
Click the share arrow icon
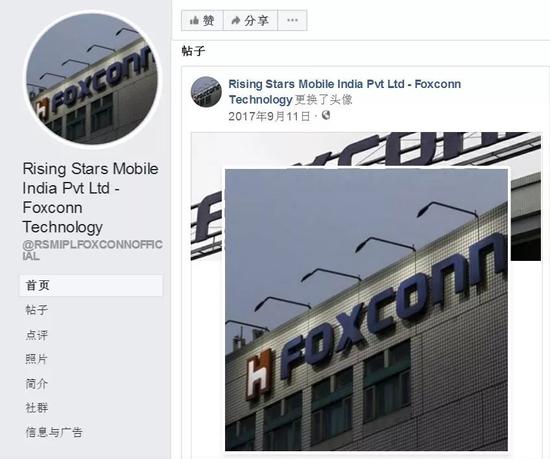pos(236,21)
